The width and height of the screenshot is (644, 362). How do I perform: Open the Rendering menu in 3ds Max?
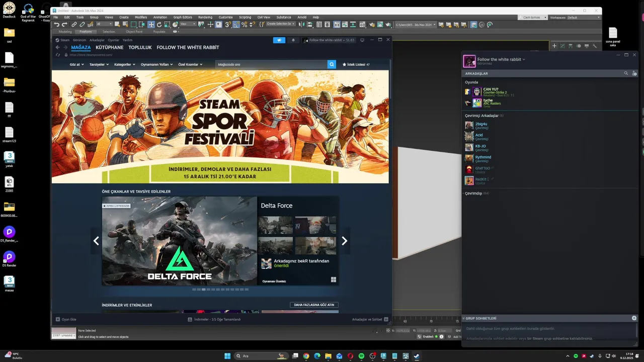coord(205,17)
